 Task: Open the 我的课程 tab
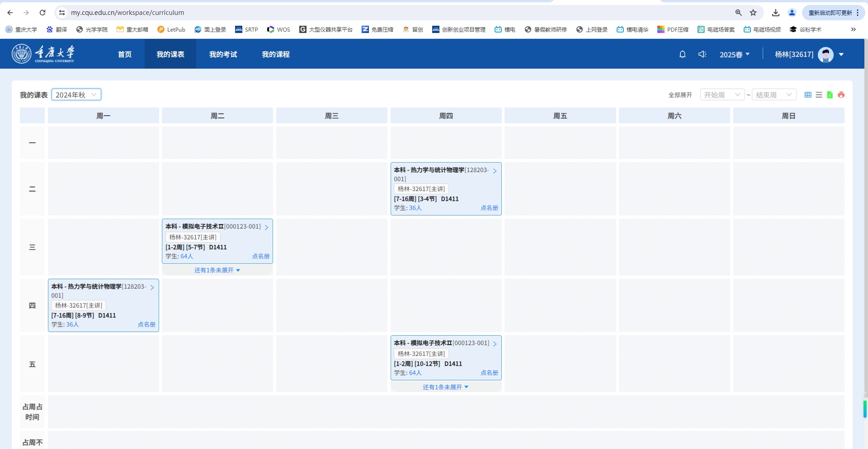click(276, 54)
